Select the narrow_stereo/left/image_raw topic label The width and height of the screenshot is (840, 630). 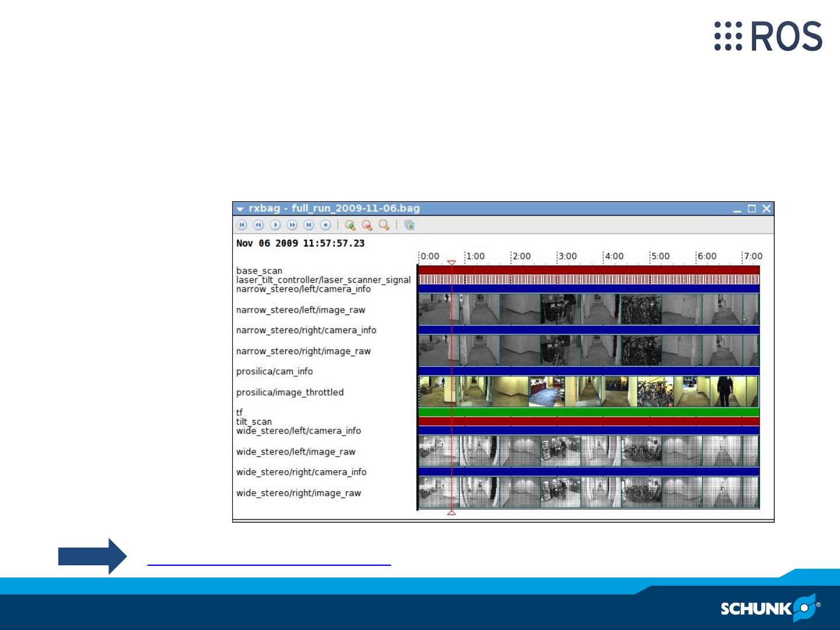click(300, 310)
